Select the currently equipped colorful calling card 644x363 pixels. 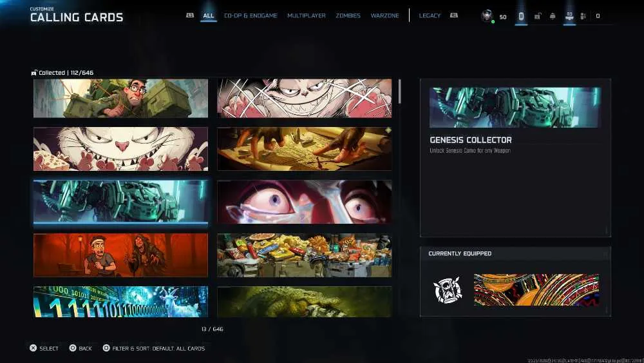tap(536, 290)
